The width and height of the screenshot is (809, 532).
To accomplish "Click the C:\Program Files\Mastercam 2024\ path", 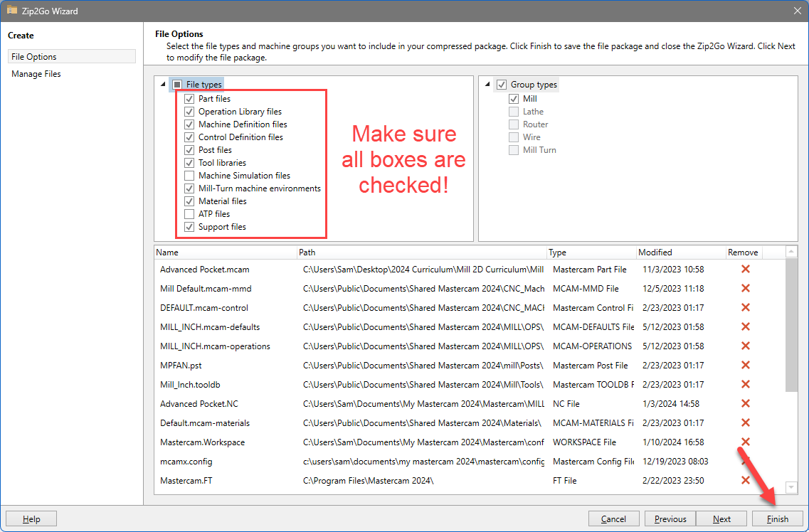I will click(x=368, y=481).
